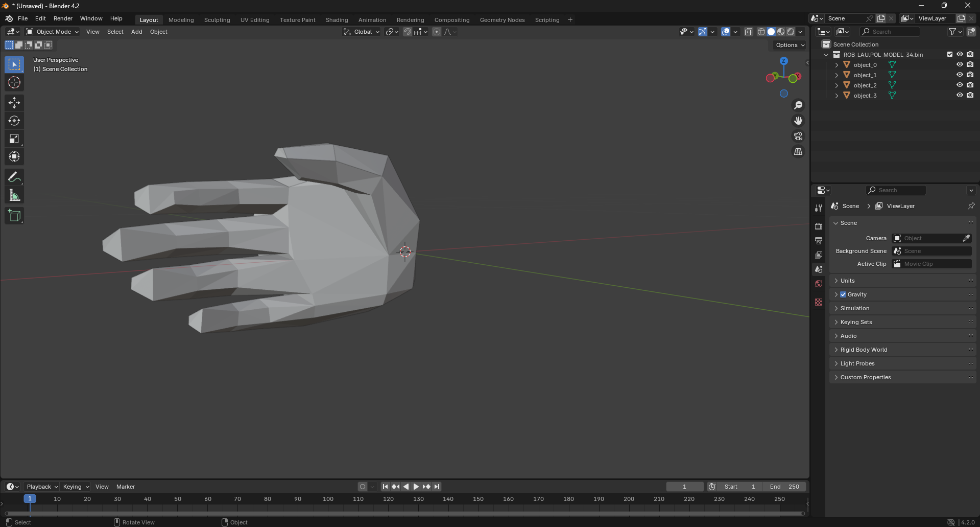The height and width of the screenshot is (527, 980).
Task: Click the eyedropper beside Camera field
Action: (966, 238)
